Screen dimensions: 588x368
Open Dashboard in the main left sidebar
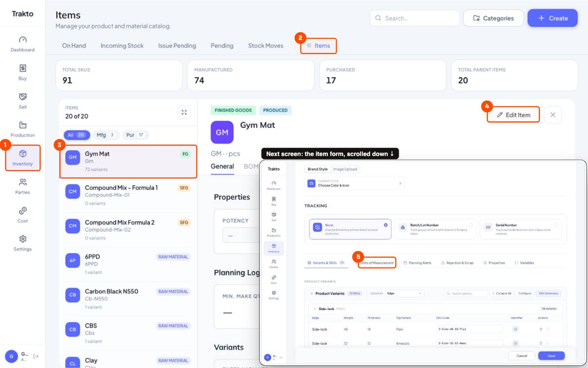point(23,44)
